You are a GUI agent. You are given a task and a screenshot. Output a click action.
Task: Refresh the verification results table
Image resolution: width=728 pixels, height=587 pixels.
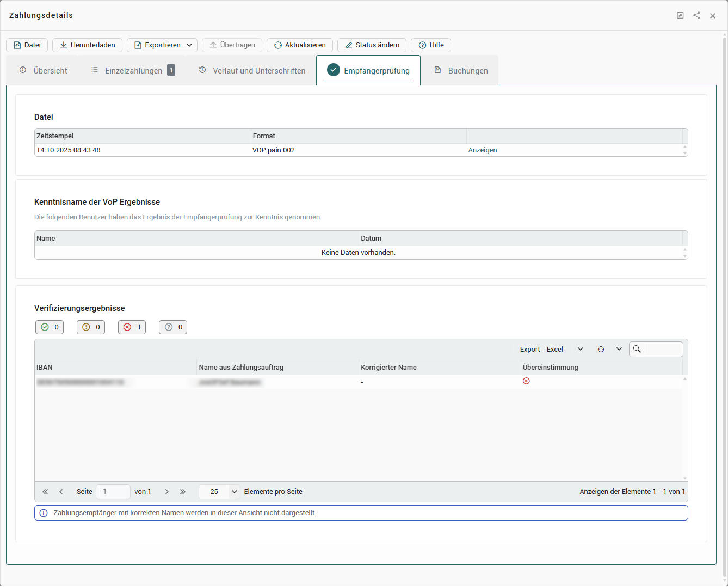click(x=601, y=350)
